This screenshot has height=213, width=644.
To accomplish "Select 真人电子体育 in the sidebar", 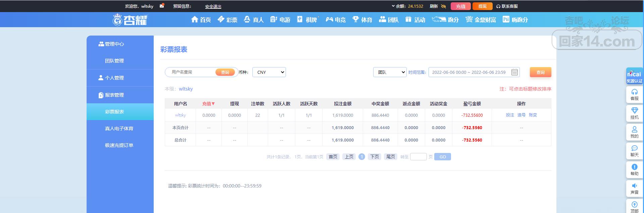I will click(119, 128).
